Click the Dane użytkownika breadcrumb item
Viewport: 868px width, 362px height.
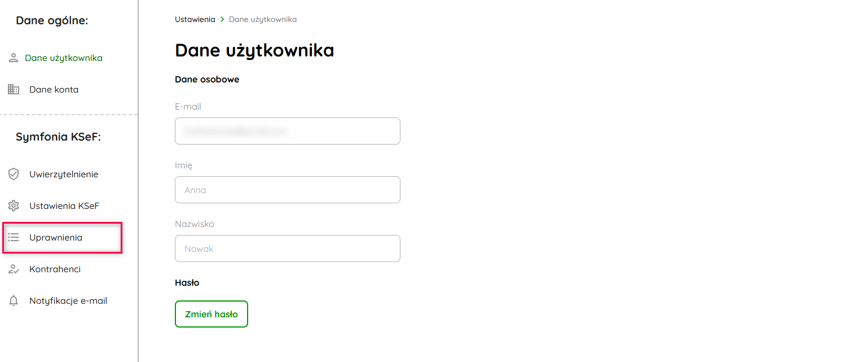262,19
